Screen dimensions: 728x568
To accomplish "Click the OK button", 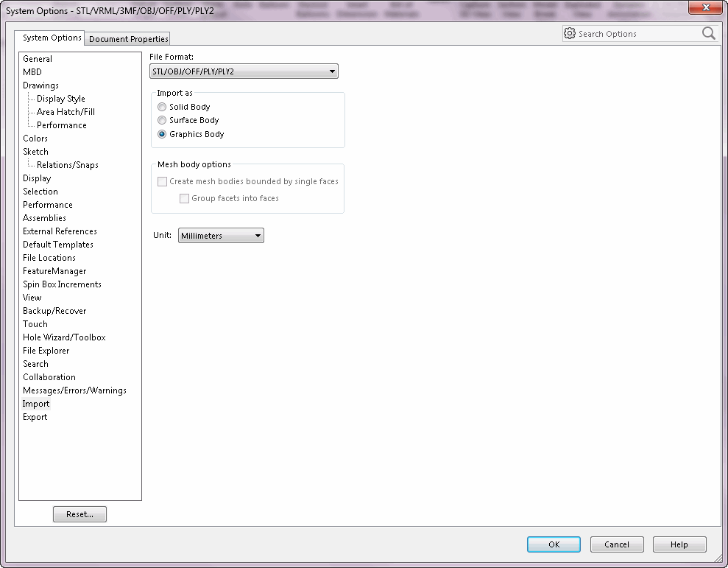I will [x=554, y=544].
